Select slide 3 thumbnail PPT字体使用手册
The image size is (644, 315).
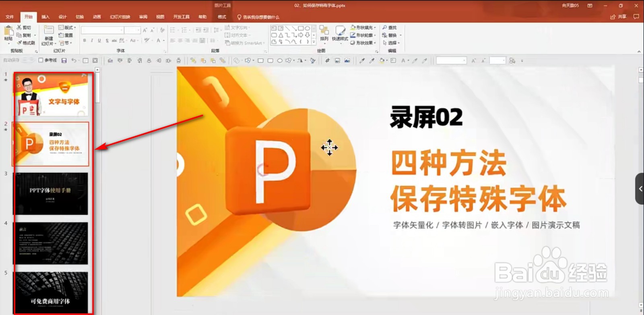tap(51, 194)
